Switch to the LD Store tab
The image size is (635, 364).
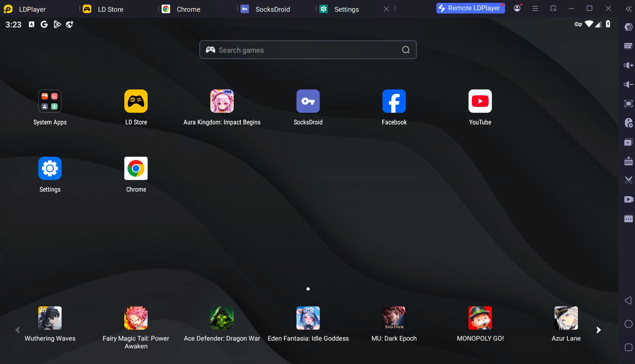click(110, 9)
